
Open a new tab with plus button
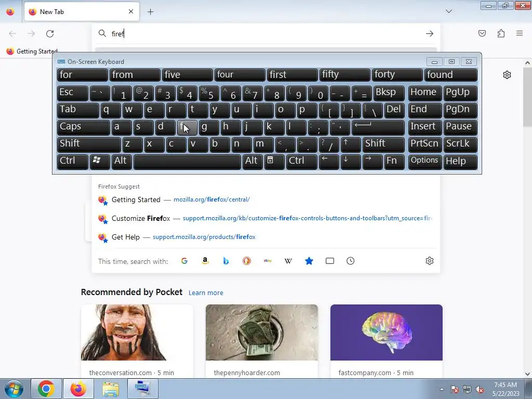150,12
